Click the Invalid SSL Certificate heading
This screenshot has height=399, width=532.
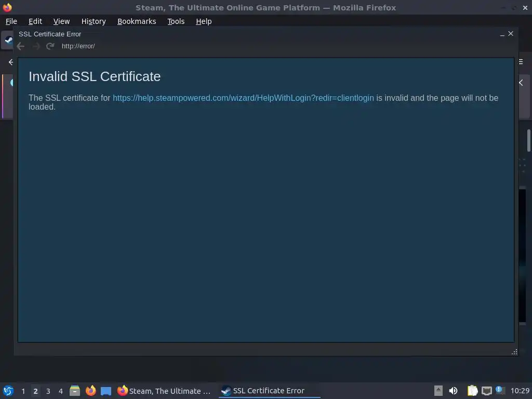click(x=95, y=76)
